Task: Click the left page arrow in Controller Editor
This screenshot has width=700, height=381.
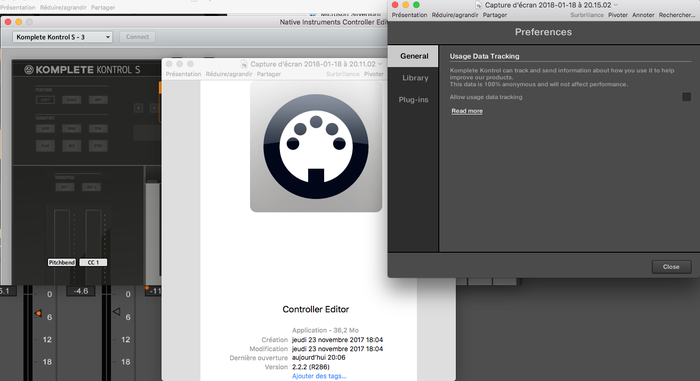Action: (x=138, y=108)
